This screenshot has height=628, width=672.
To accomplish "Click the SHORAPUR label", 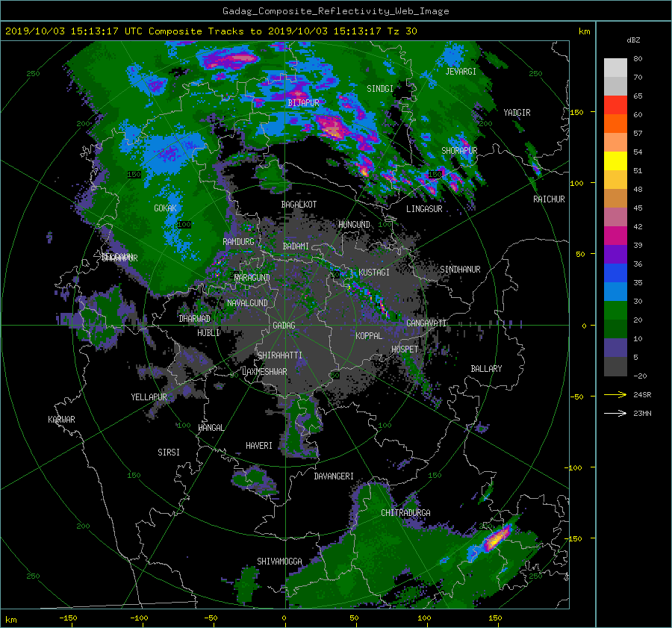I will 459,151.
